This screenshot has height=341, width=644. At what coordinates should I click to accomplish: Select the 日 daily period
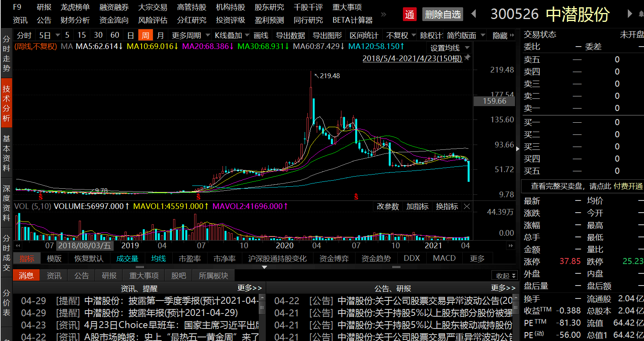[x=130, y=35]
